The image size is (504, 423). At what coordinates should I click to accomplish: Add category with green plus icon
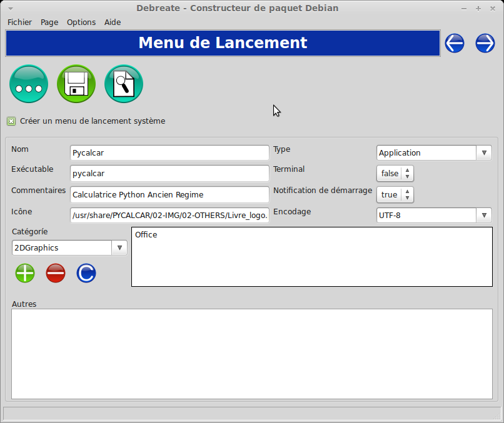[x=25, y=273]
